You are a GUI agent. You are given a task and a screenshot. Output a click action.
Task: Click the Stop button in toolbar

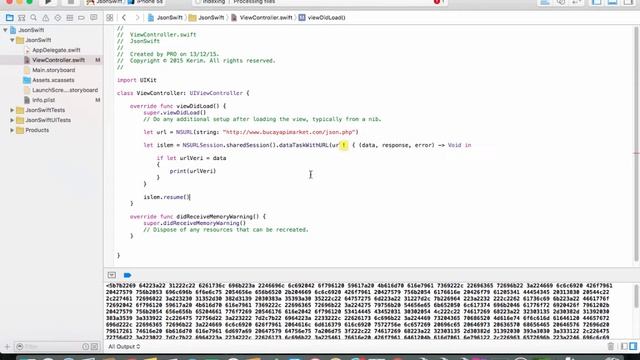coord(70,2)
